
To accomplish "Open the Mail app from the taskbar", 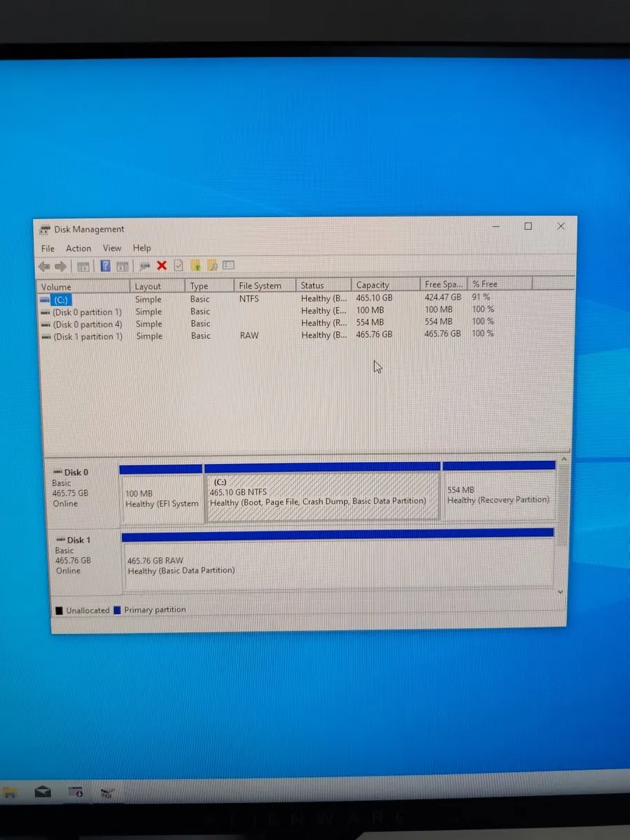I will point(43,791).
